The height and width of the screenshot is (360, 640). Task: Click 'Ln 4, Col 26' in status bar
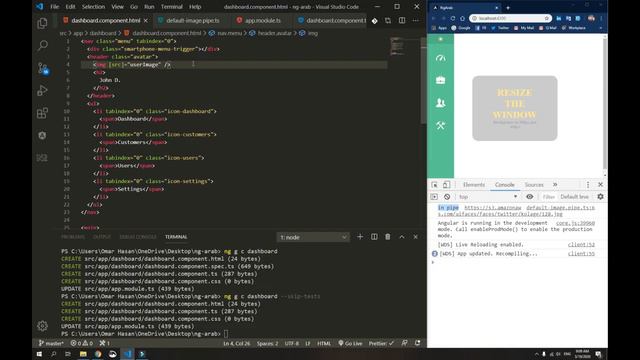(x=236, y=343)
